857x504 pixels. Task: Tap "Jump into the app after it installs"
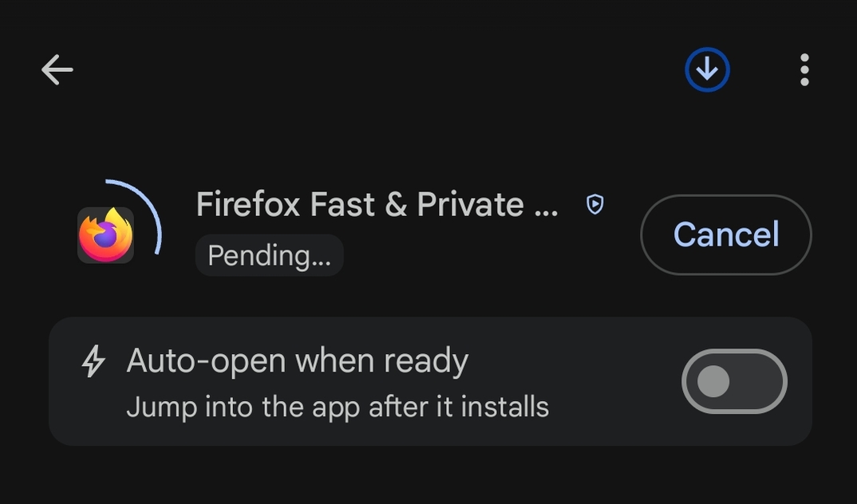point(338,407)
